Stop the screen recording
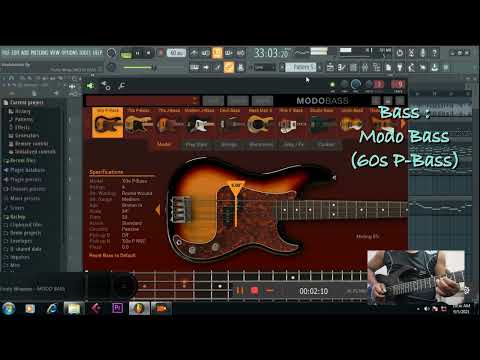Image resolution: width=480 pixels, height=360 pixels. [x=254, y=291]
